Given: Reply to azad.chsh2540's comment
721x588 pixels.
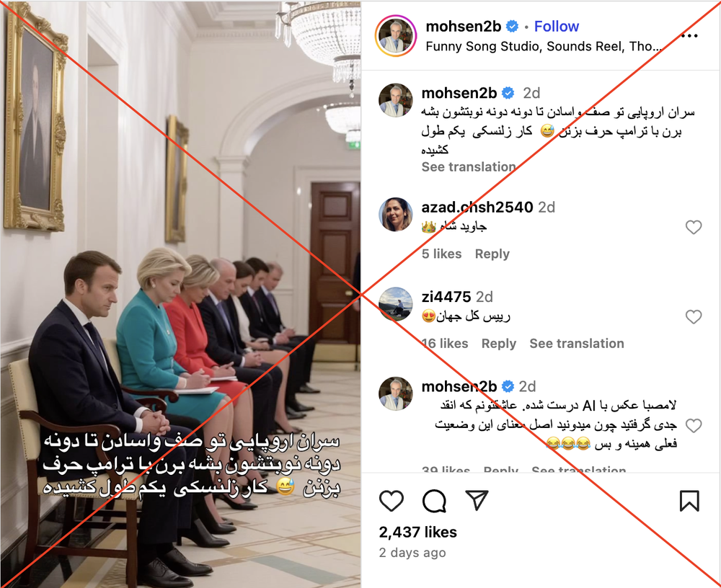Looking at the screenshot, I should (x=492, y=254).
